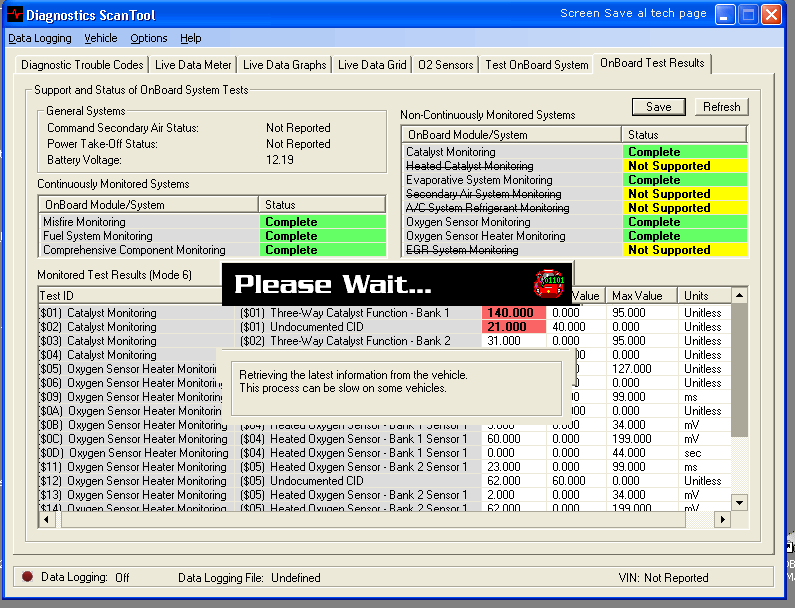The image size is (795, 608).
Task: Open the Data Logging menu
Action: 40,38
